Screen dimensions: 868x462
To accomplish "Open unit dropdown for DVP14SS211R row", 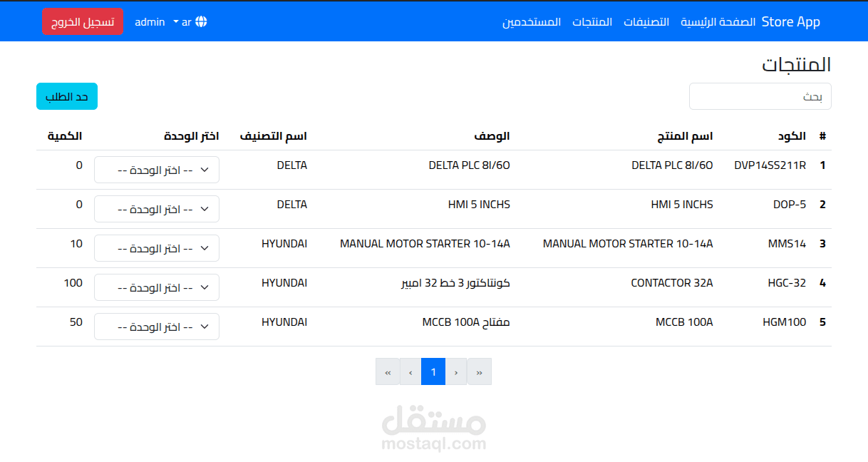I will 157,170.
